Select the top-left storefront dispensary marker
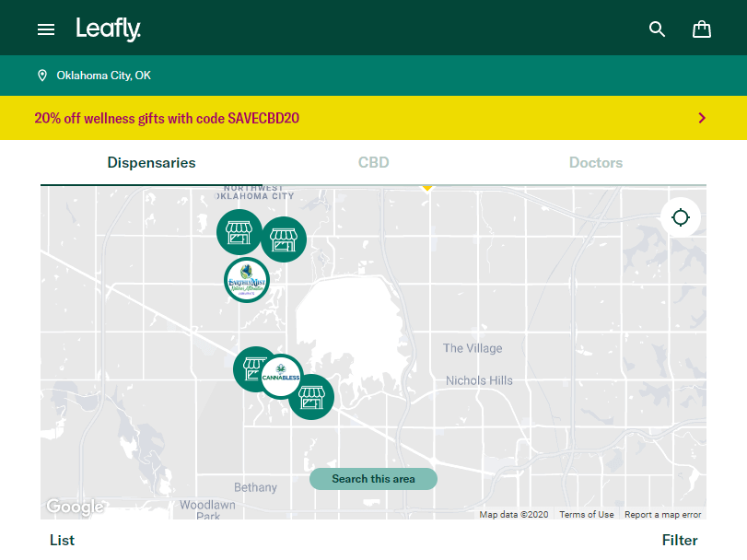This screenshot has height=560, width=747. [x=239, y=232]
